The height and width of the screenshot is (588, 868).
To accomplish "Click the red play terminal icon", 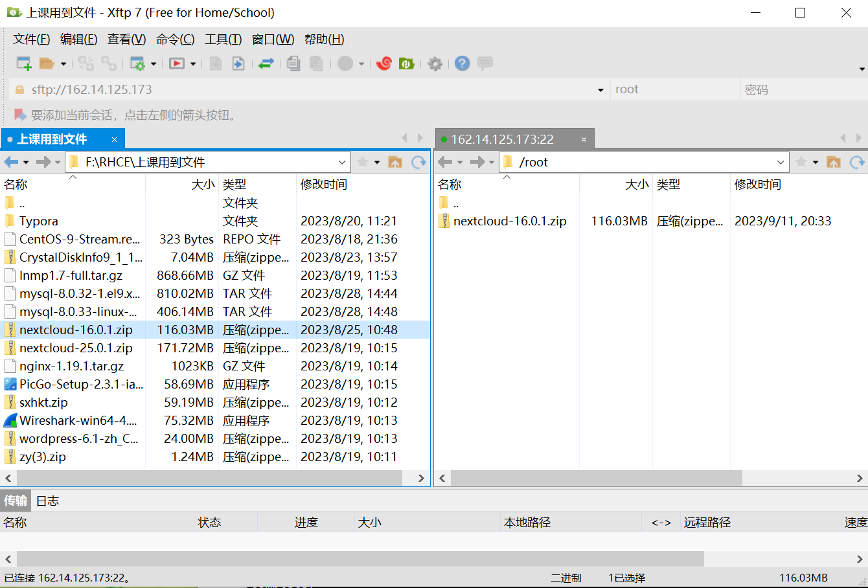I will coord(177,63).
